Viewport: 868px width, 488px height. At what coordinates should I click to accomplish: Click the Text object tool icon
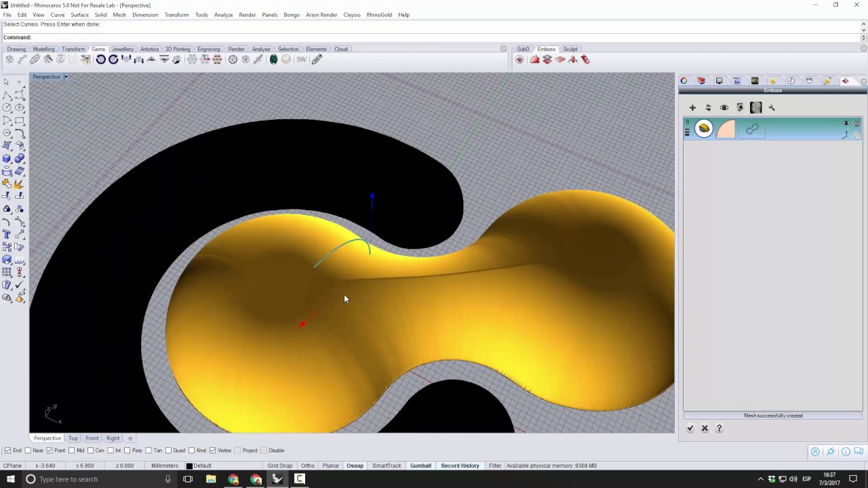(x=7, y=235)
